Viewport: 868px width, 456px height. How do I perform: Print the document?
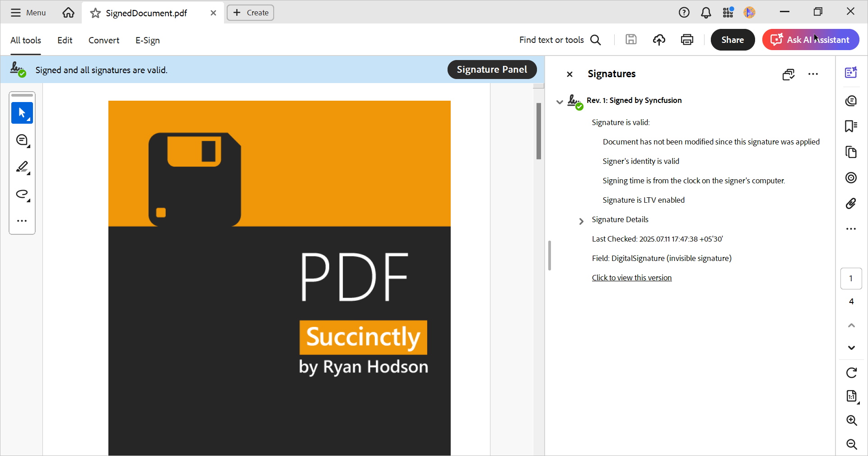(x=686, y=40)
